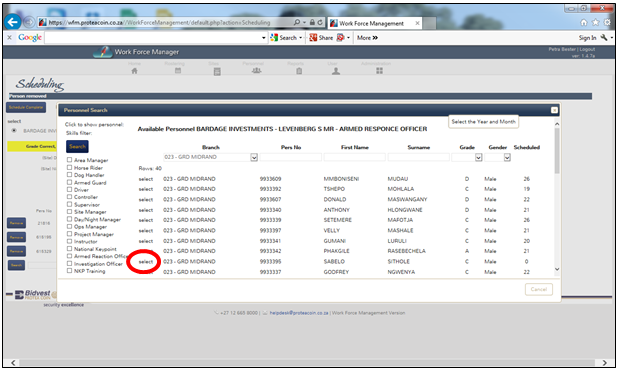Check the Horse Rider skill filter

point(69,167)
